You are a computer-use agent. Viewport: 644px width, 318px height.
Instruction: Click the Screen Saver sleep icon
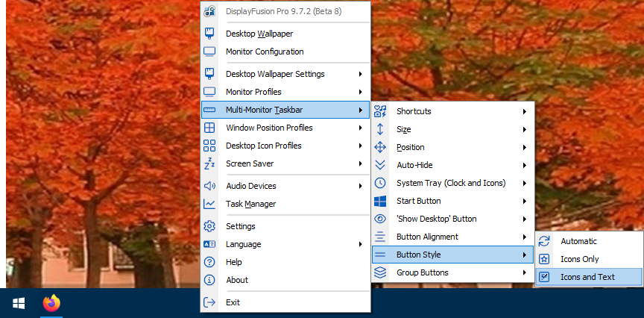coord(209,163)
